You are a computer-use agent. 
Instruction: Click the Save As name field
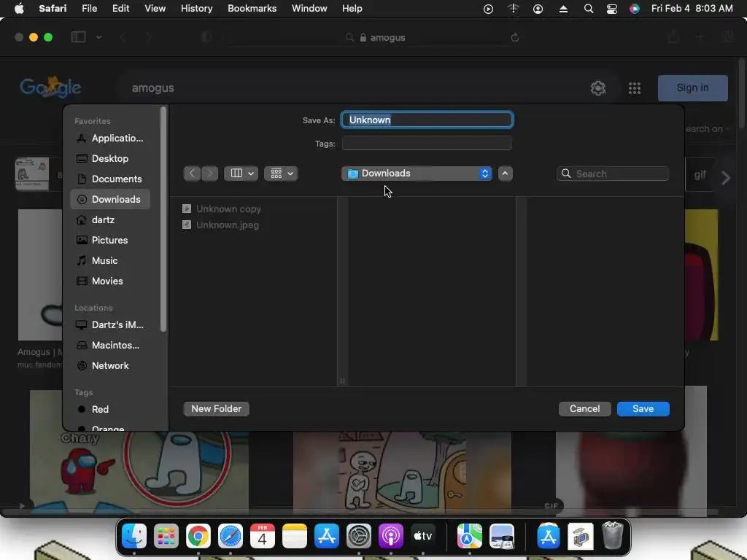(x=427, y=120)
